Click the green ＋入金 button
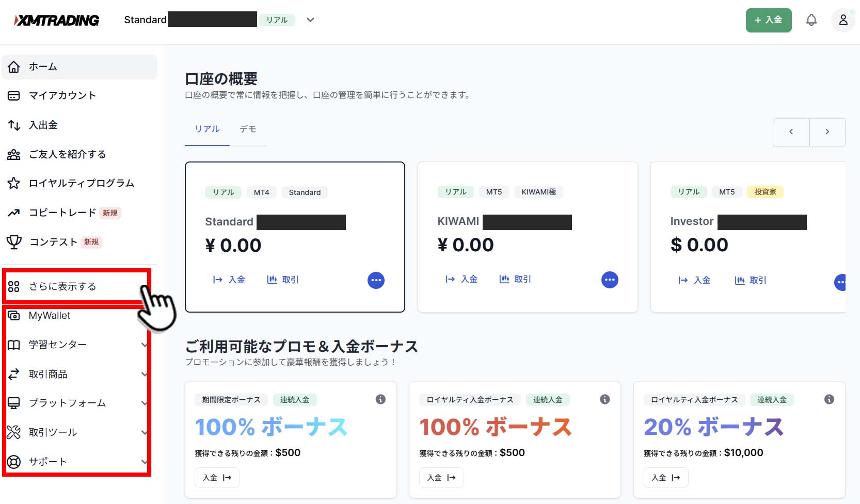 pyautogui.click(x=768, y=20)
